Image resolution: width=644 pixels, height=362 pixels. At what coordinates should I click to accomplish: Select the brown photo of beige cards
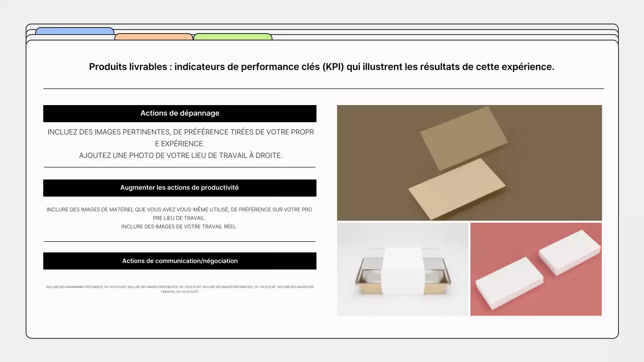click(469, 162)
